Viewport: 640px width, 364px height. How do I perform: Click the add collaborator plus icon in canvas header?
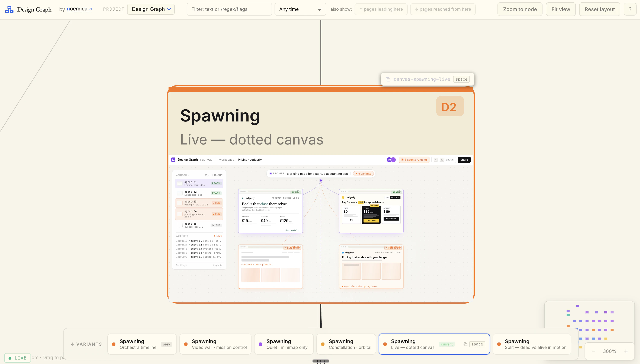(x=393, y=159)
